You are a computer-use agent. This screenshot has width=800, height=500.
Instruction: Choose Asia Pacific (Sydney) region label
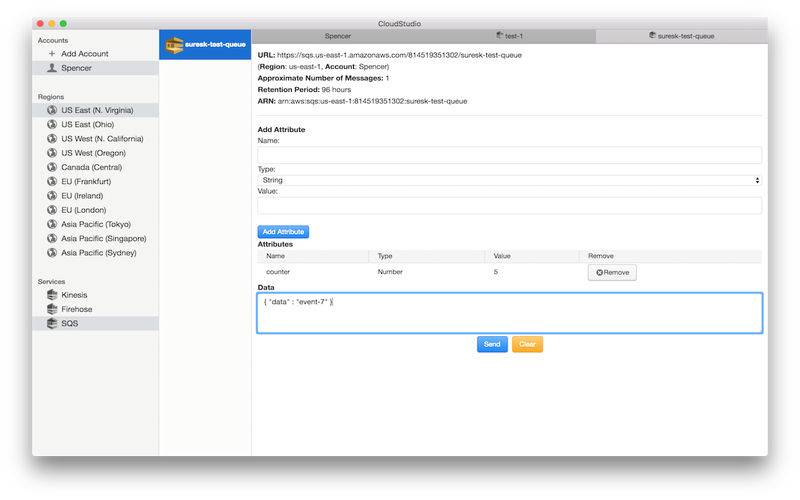tap(98, 253)
